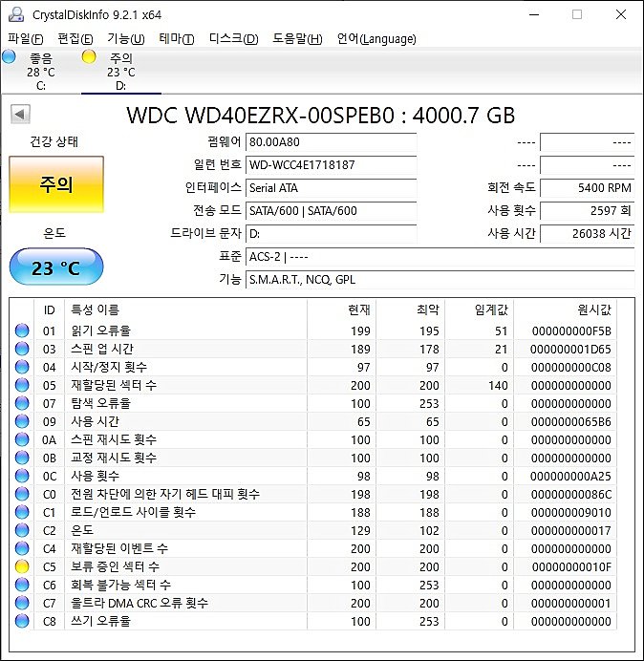The image size is (644, 661).
Task: Click the ID column header
Action: (x=50, y=310)
